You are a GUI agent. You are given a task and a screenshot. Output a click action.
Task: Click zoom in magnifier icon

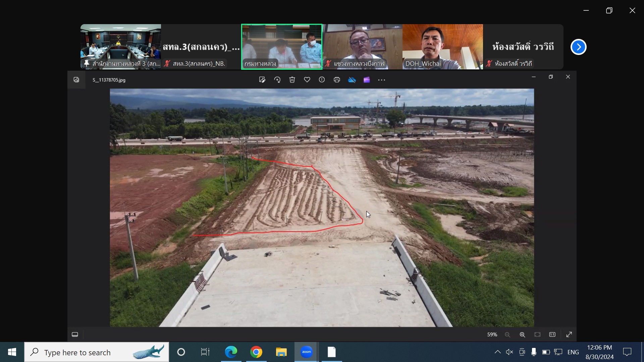tap(522, 335)
